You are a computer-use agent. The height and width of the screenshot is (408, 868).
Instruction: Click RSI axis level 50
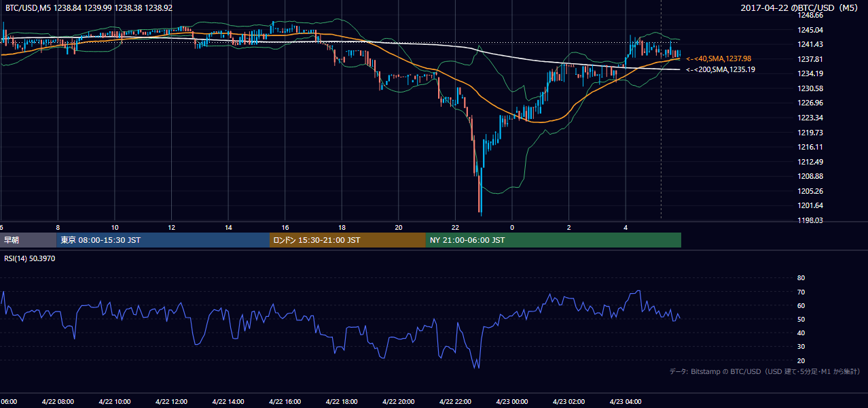[801, 319]
